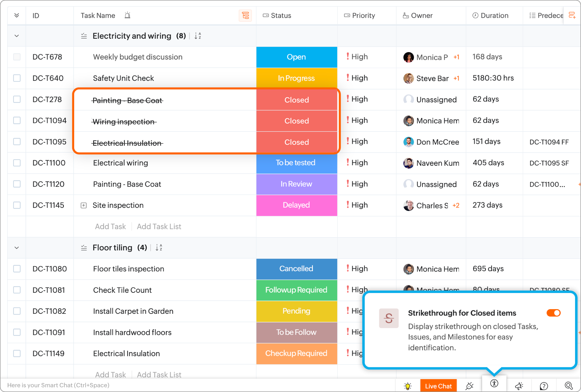Open the search icon in bottom bar
This screenshot has height=392, width=581.
pyautogui.click(x=568, y=386)
